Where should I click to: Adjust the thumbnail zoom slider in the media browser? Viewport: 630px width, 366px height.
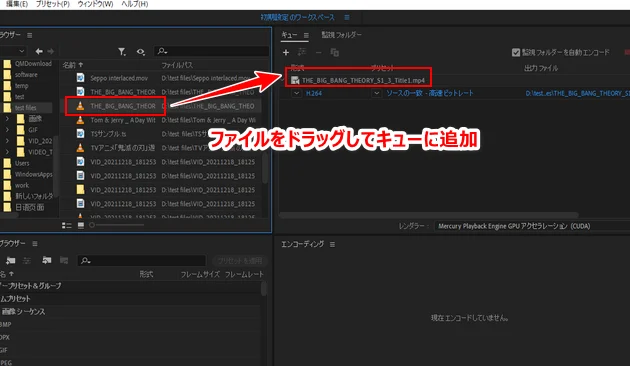(x=117, y=225)
